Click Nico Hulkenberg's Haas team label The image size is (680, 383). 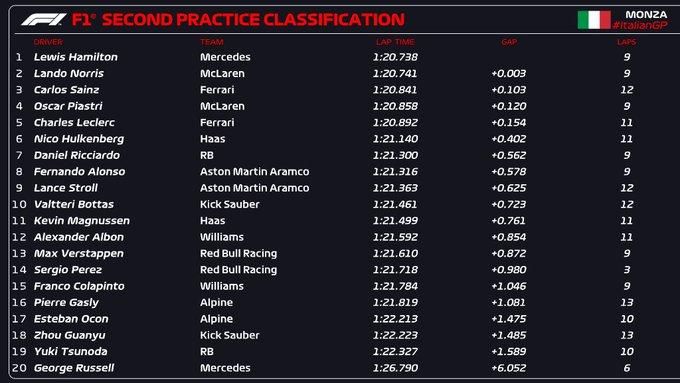tap(212, 139)
